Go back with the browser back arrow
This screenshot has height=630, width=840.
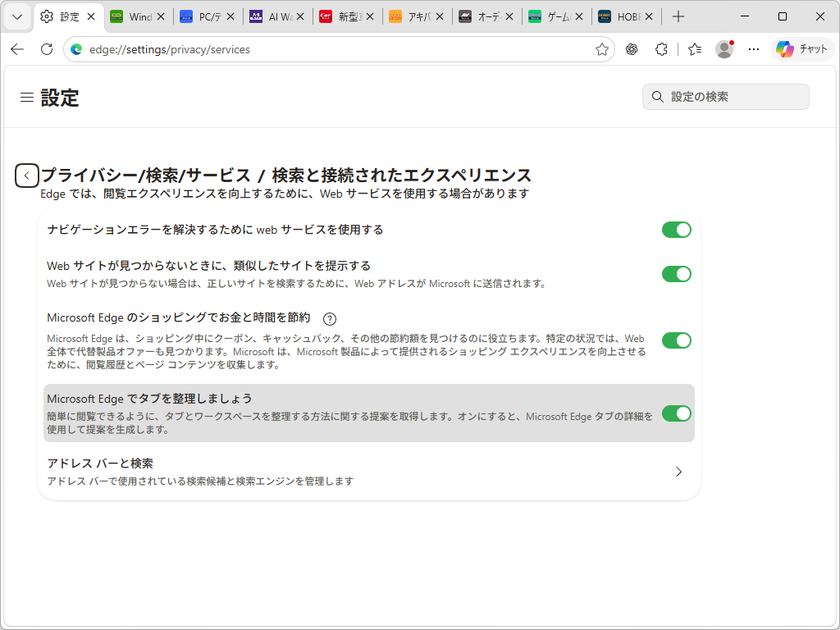pos(17,49)
